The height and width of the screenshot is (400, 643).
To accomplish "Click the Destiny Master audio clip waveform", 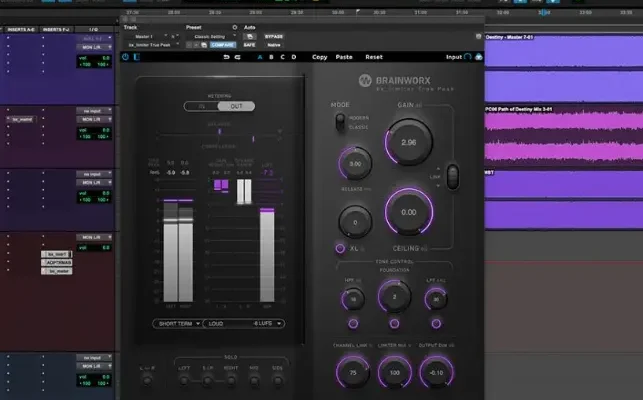I will 562,72.
